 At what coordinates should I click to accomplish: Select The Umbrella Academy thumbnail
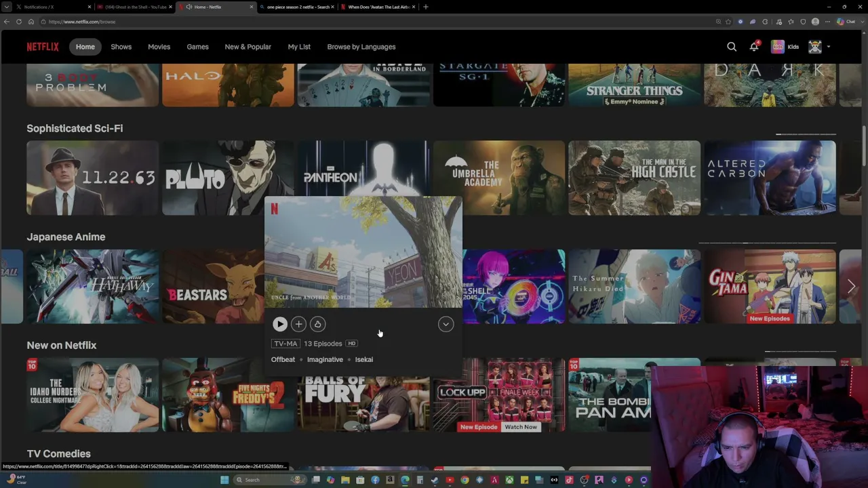[x=499, y=178]
